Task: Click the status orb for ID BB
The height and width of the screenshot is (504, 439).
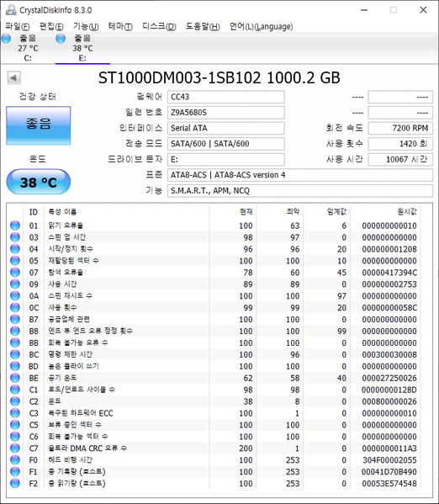Action: 15,342
